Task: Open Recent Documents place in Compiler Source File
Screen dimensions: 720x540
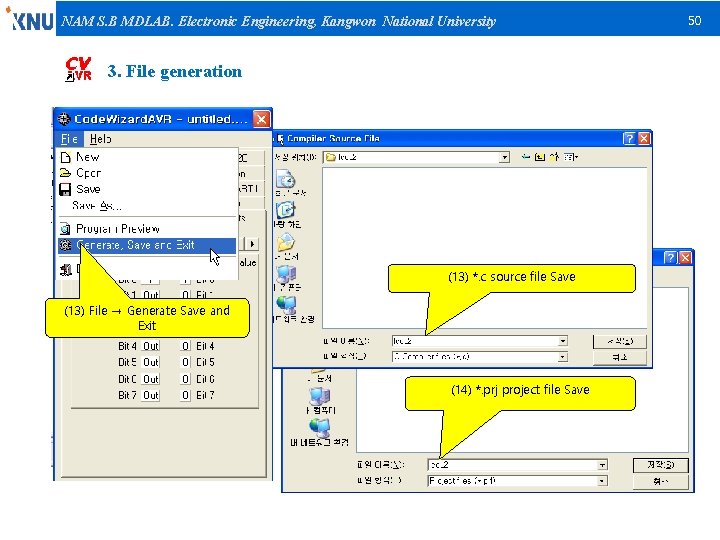Action: click(x=288, y=184)
